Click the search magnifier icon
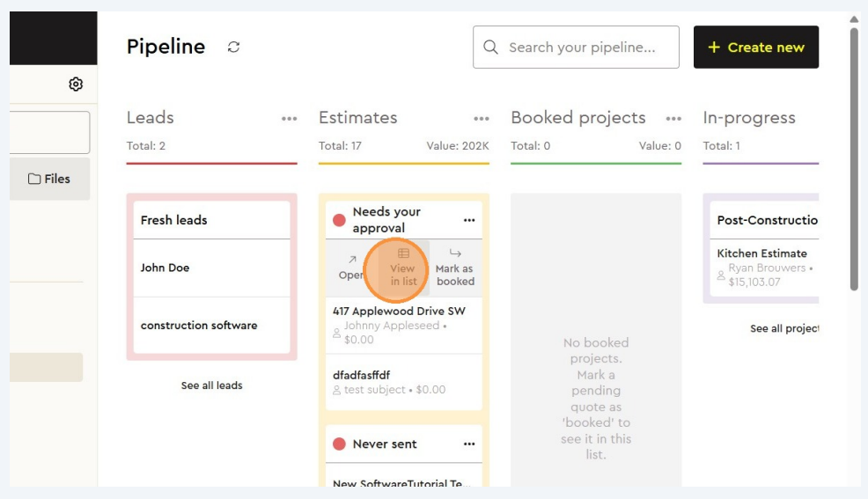The image size is (868, 499). (491, 48)
